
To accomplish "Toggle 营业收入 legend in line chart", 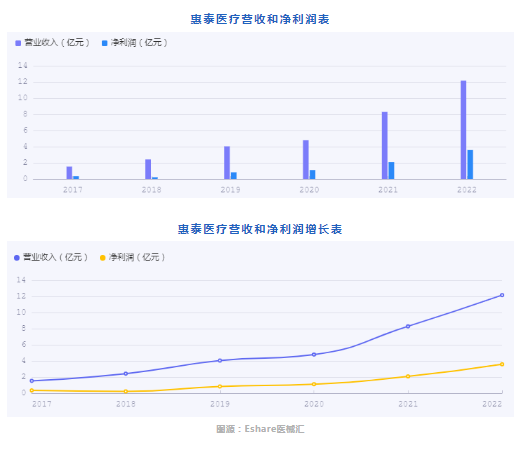I will (x=51, y=257).
